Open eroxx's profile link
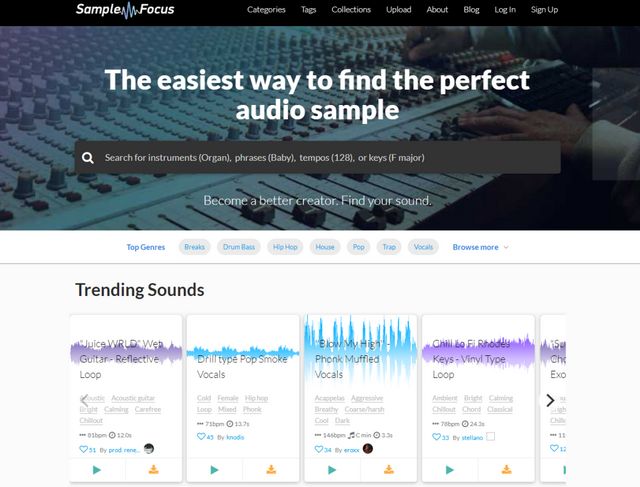Viewport: 640px width, 487px height. pos(352,450)
